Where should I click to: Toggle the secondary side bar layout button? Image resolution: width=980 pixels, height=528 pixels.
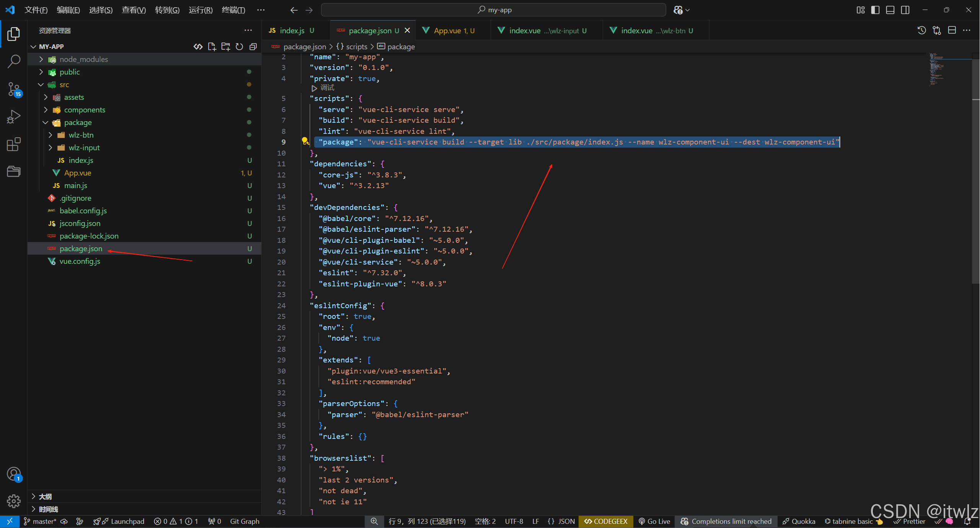[x=905, y=10]
